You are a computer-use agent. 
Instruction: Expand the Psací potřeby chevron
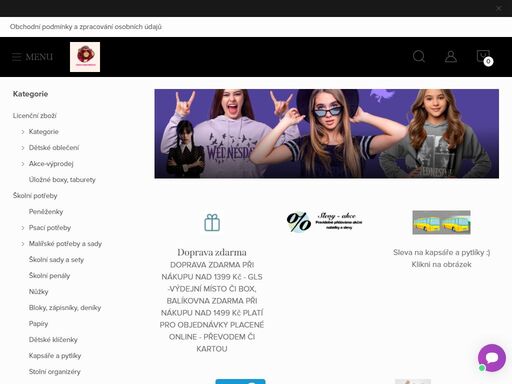click(x=23, y=228)
